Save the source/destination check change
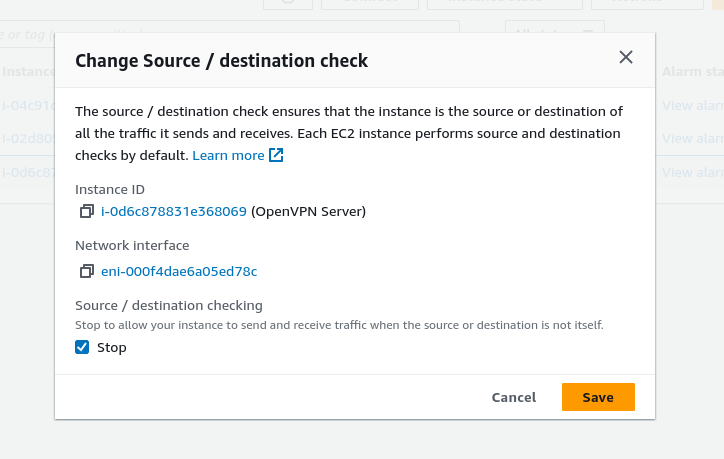 [598, 397]
